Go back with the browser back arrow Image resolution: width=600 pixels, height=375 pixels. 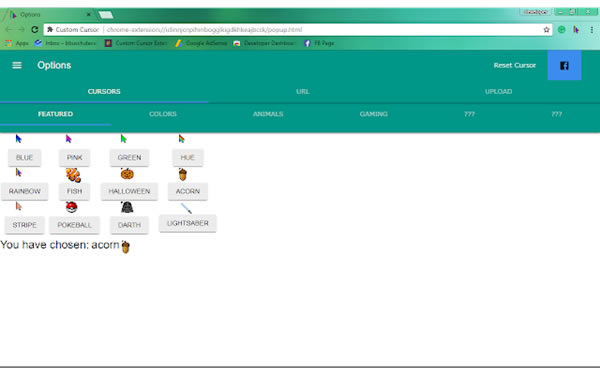pyautogui.click(x=8, y=29)
